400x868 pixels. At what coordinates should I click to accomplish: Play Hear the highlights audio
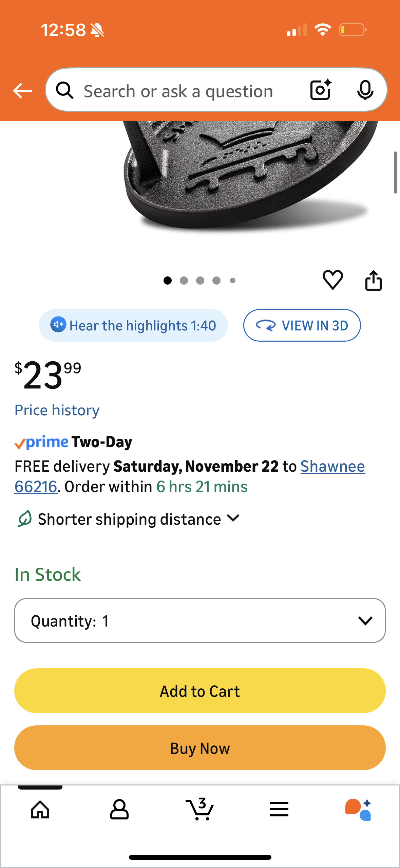click(x=133, y=325)
